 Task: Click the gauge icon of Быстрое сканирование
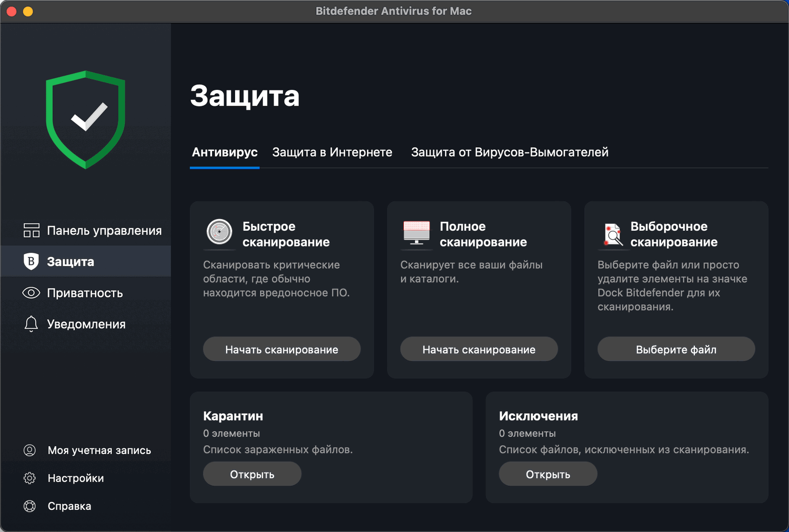tap(219, 232)
